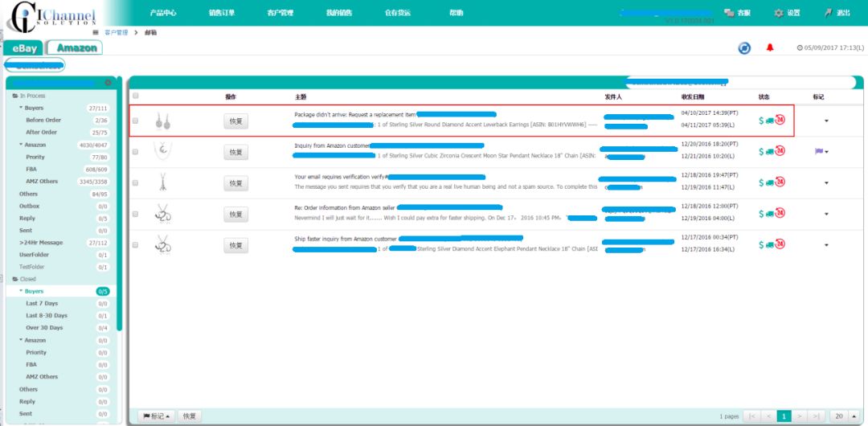Open the crescent moon necklace thumbnail
Screen dimensions: 868x426
(162, 150)
